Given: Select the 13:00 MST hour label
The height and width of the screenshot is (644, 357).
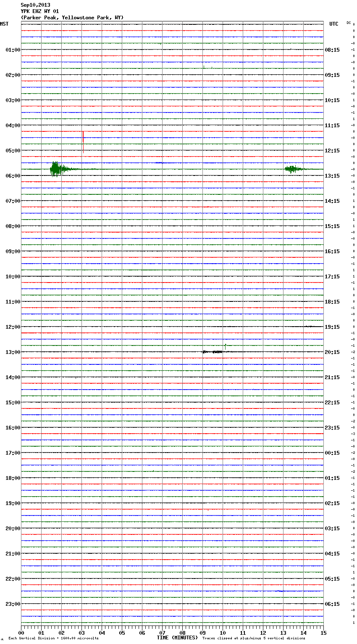Looking at the screenshot, I should 13,352.
